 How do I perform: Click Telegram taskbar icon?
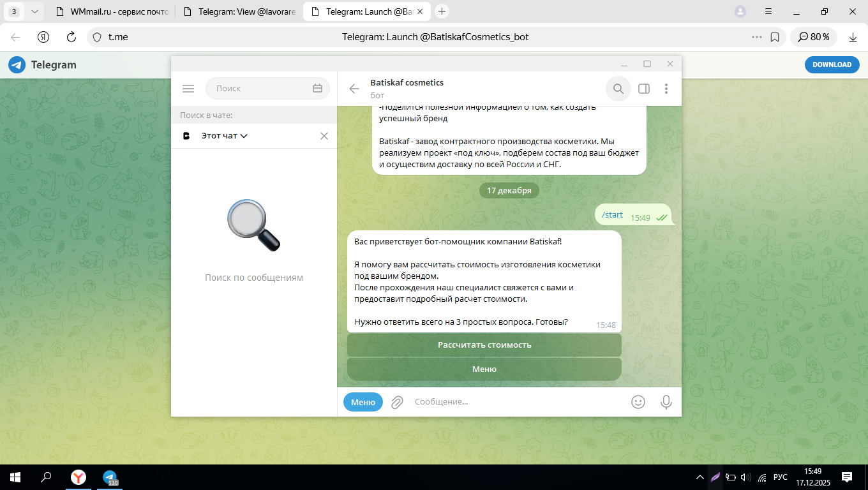110,477
